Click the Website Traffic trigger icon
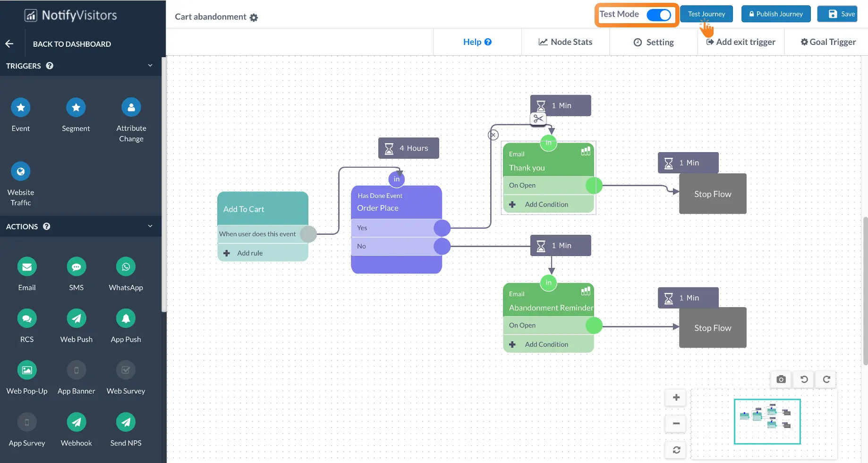This screenshot has width=868, height=463. pos(21,171)
